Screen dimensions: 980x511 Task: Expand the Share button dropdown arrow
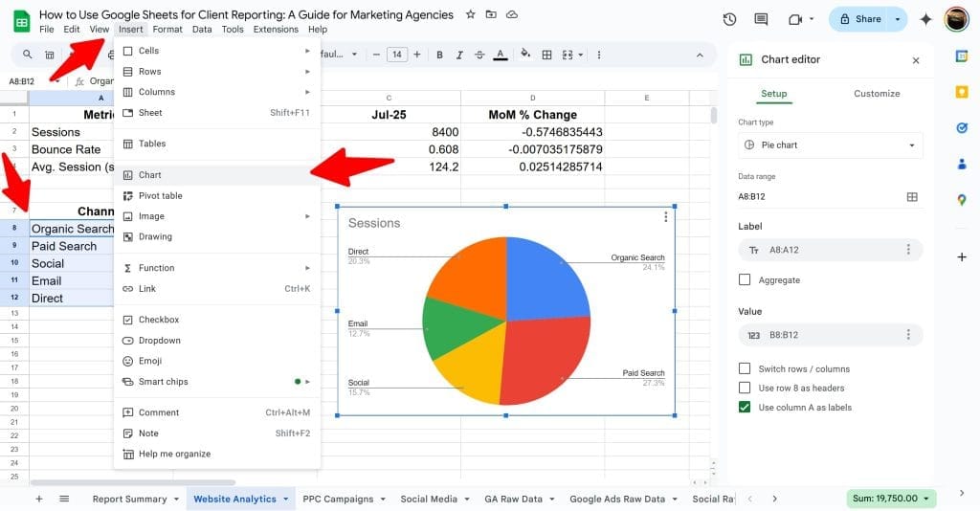(x=898, y=19)
